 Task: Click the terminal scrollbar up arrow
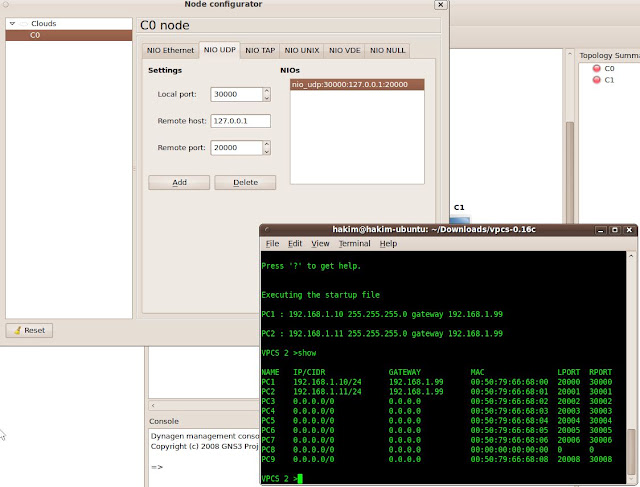(631, 256)
